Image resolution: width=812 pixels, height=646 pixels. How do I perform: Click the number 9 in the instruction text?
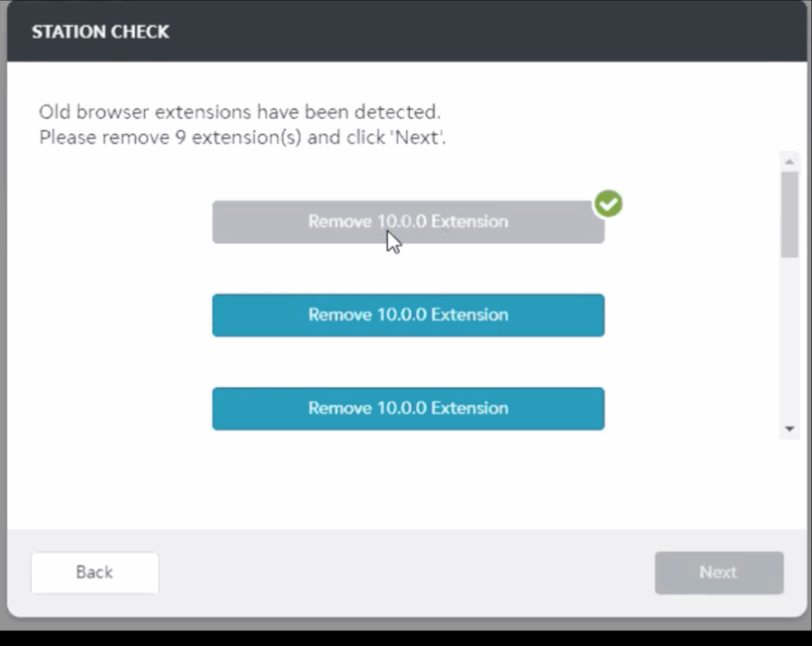pyautogui.click(x=181, y=138)
